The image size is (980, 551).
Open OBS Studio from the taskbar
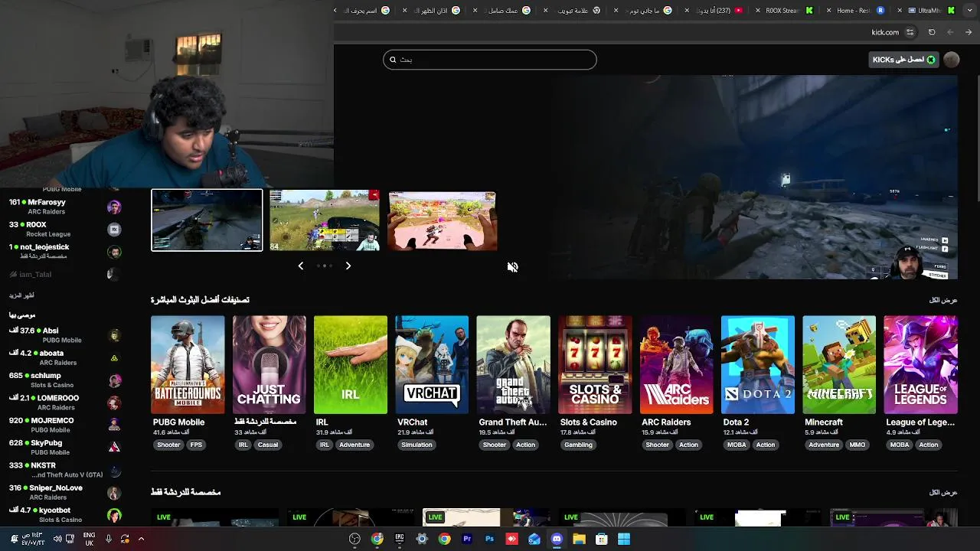[x=354, y=539]
